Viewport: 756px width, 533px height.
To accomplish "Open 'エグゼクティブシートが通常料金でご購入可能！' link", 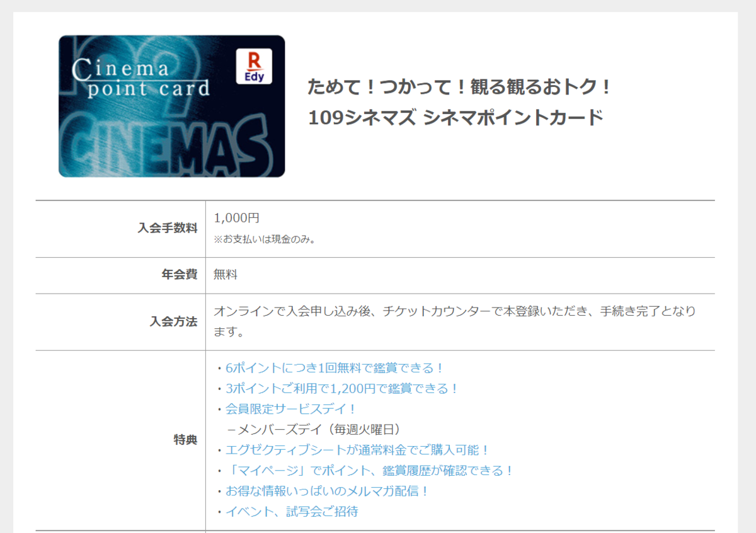I will pos(357,450).
